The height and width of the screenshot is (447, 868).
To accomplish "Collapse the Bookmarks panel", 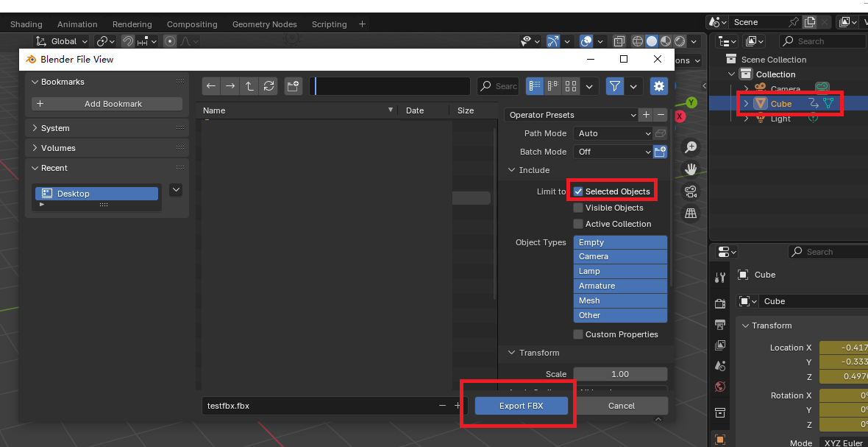I will pyautogui.click(x=35, y=82).
